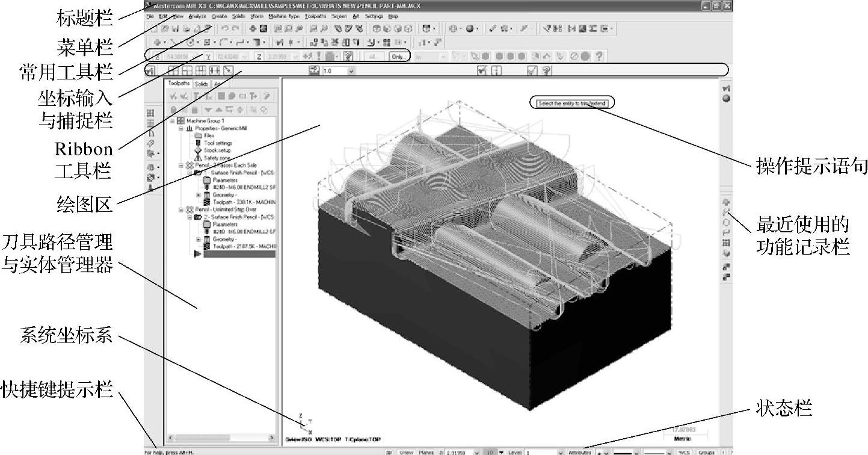The image size is (868, 455).
Task: Switch to the Solids tab
Action: pyautogui.click(x=202, y=84)
